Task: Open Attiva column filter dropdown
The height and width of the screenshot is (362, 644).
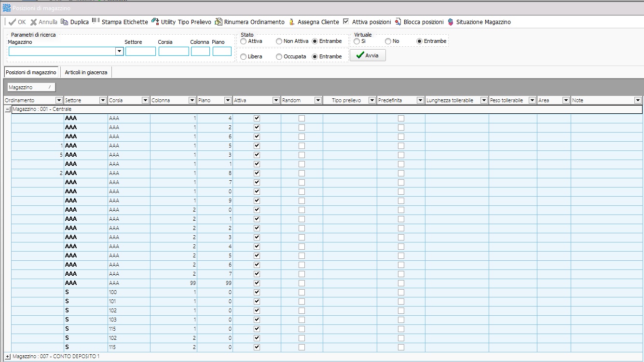Action: (276, 100)
